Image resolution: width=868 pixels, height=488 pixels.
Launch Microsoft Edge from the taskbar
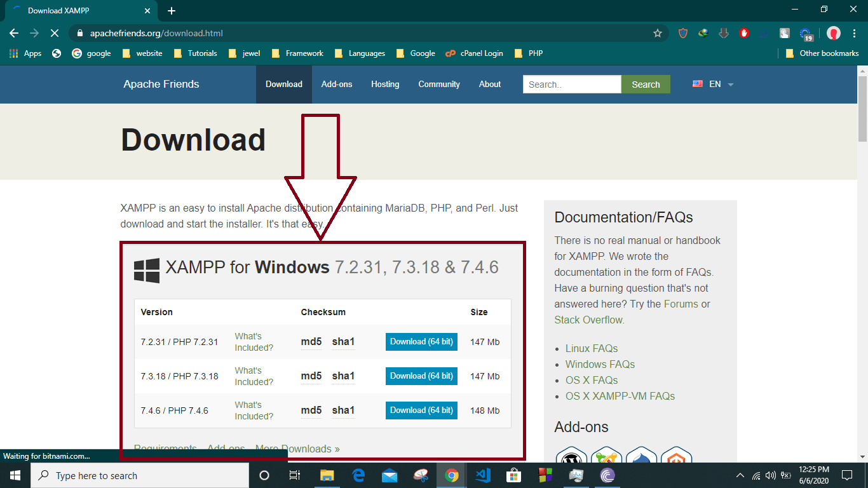(x=359, y=475)
